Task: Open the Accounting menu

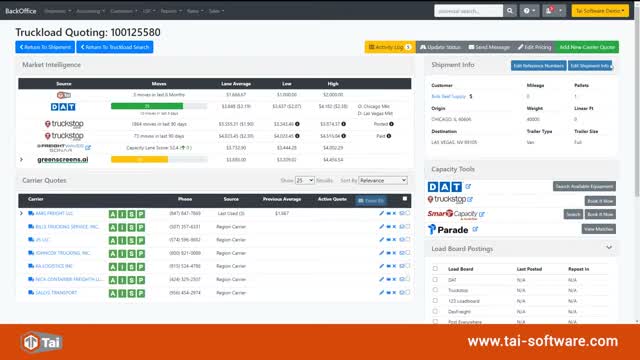Action: (x=91, y=11)
